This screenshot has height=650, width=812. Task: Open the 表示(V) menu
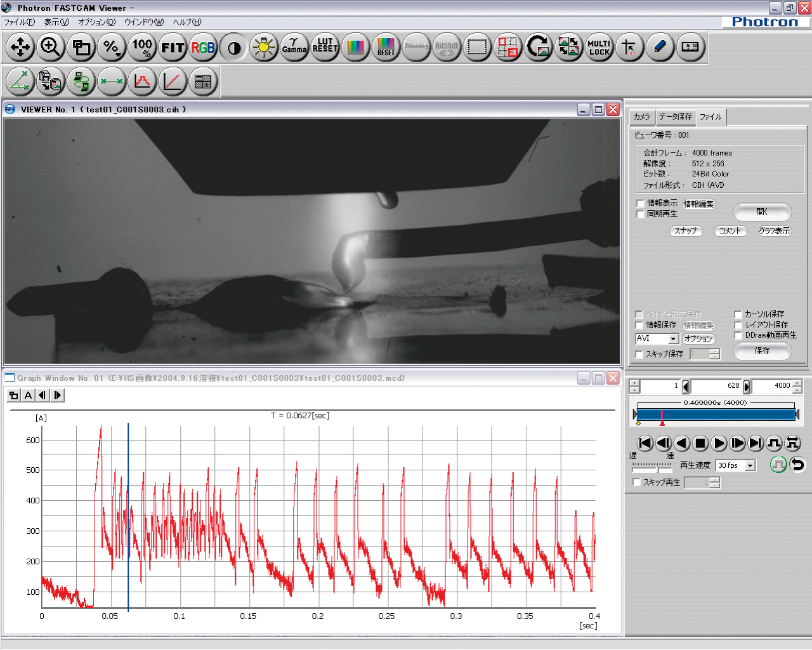(x=56, y=22)
